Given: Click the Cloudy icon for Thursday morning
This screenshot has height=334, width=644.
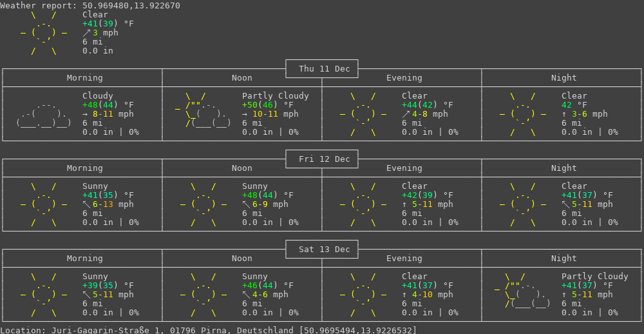Looking at the screenshot, I should click(44, 114).
